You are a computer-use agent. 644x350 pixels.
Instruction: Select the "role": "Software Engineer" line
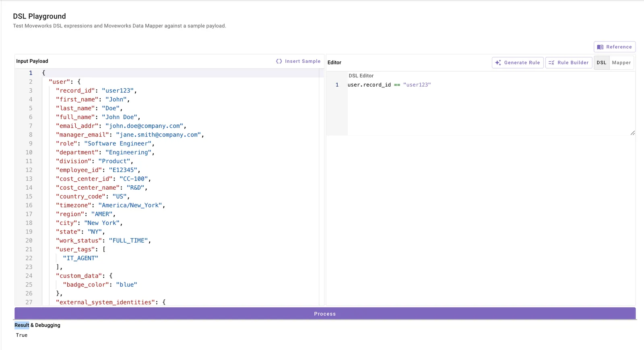tap(105, 144)
